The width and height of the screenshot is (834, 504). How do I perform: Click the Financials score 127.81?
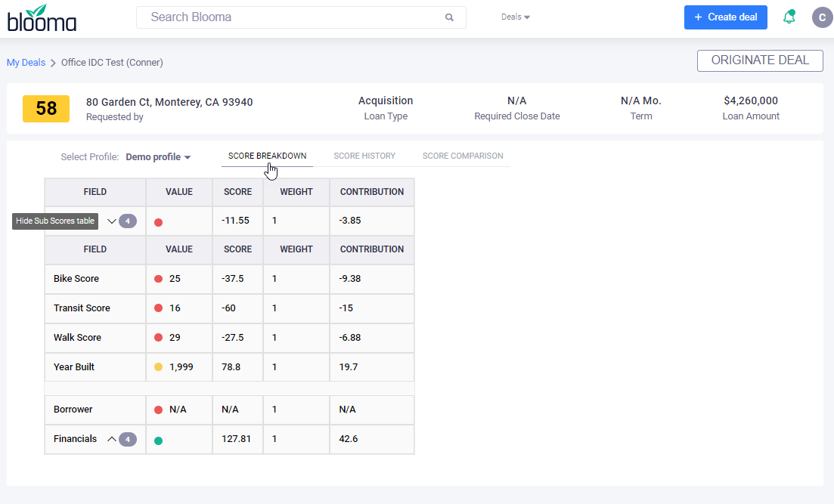click(236, 438)
